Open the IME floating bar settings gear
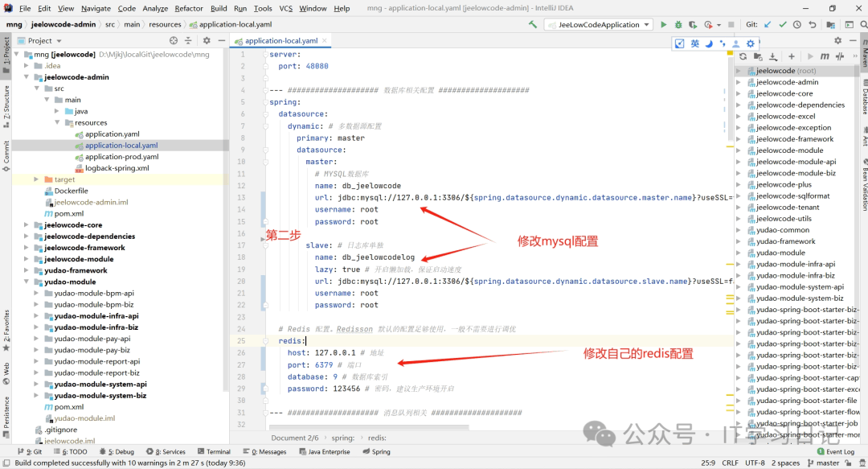 coord(750,43)
